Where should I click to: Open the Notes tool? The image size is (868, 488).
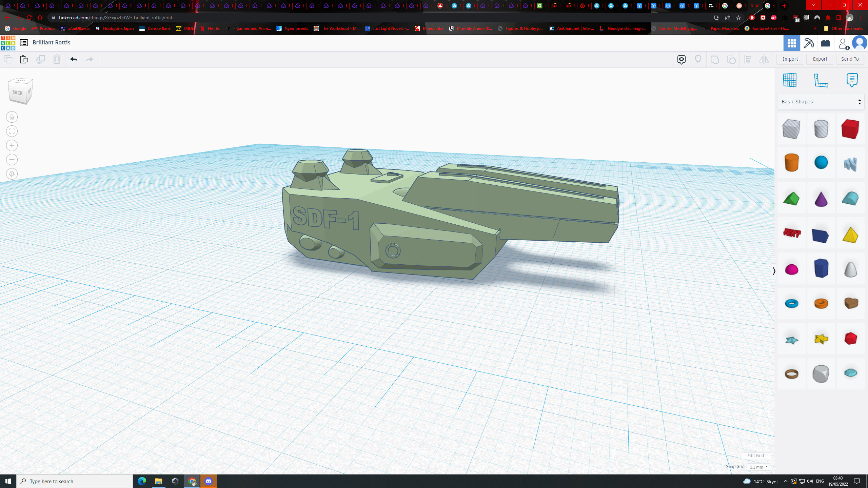point(852,80)
